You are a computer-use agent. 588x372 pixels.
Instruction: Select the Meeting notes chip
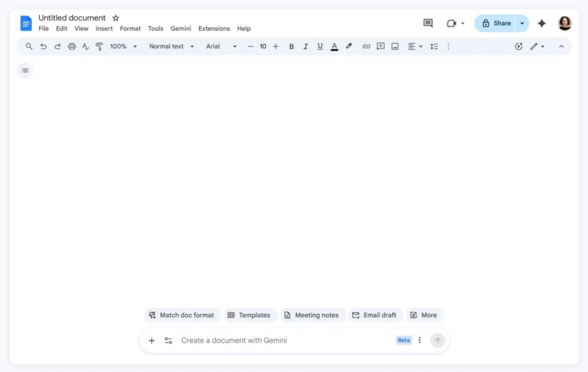312,315
